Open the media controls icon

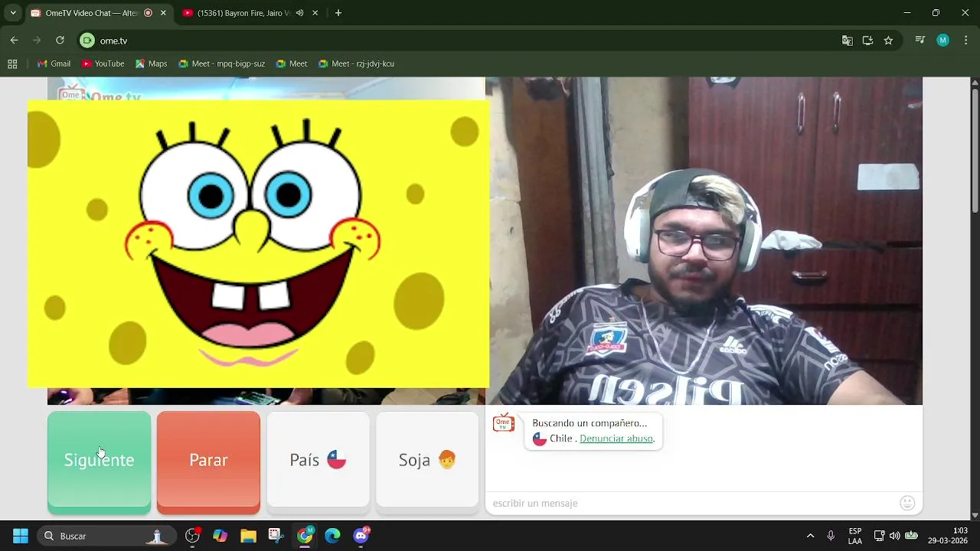click(920, 41)
